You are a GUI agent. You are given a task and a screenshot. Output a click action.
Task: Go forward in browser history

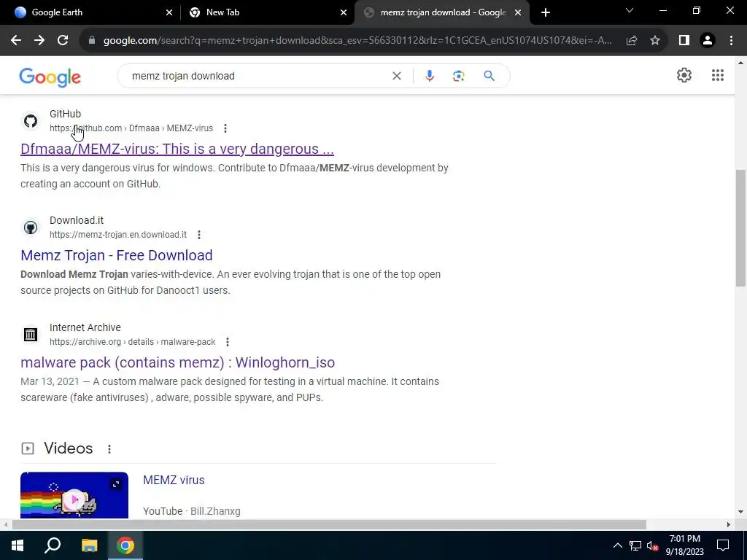[39, 41]
